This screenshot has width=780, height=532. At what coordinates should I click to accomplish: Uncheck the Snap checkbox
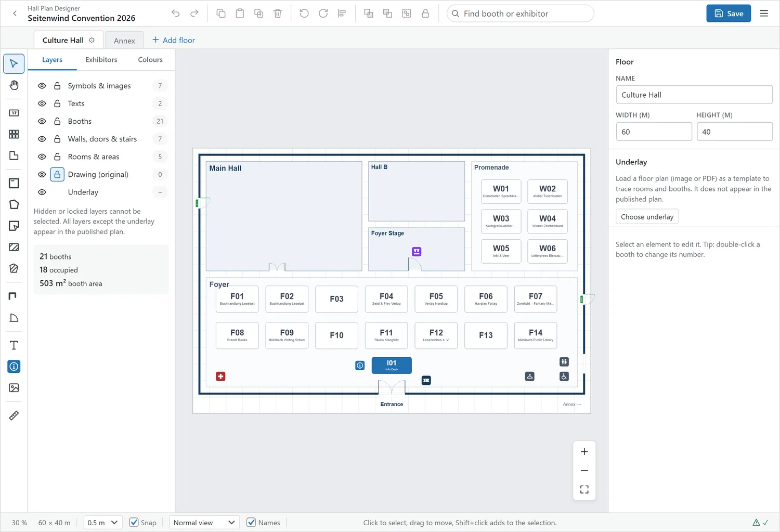coord(134,523)
